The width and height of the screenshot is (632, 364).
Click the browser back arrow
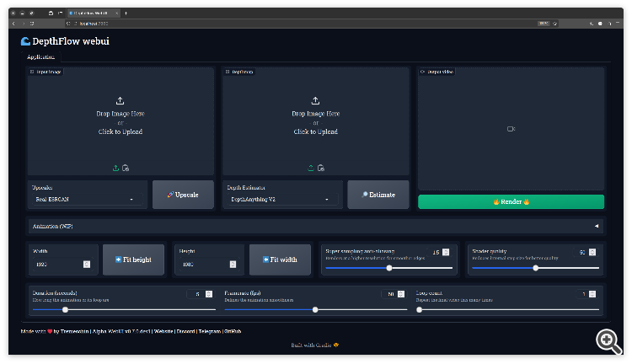(x=13, y=24)
